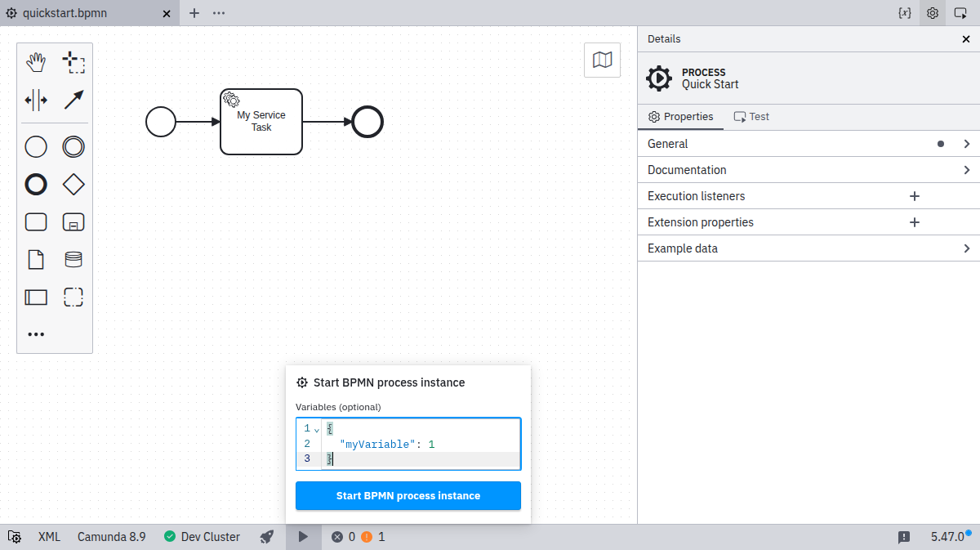Create a group from palette
Viewport: 980px width, 550px height.
(73, 297)
